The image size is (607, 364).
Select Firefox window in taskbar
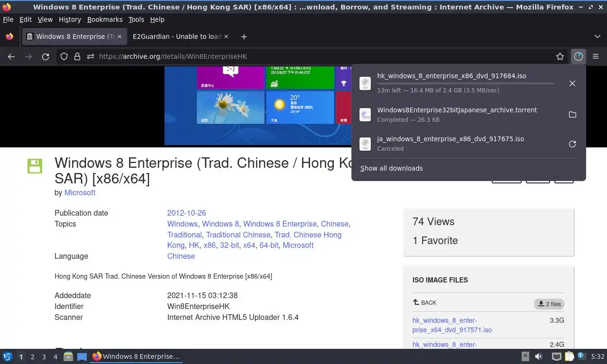(x=136, y=356)
